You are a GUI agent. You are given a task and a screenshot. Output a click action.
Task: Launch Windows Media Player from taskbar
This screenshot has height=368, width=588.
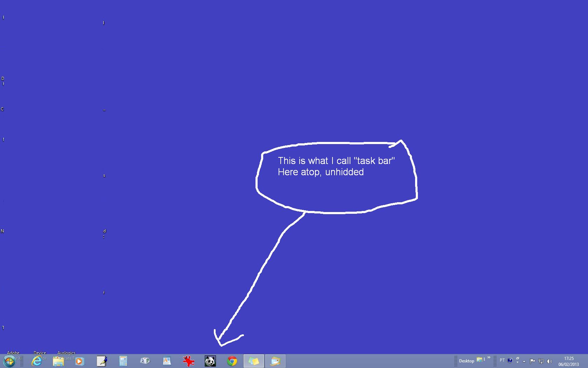[80, 361]
